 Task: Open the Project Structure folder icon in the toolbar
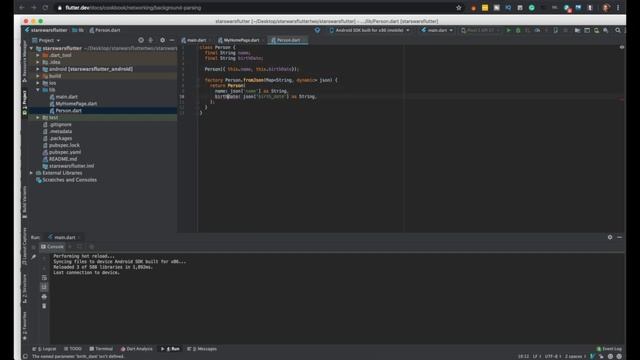pyautogui.click(x=577, y=30)
